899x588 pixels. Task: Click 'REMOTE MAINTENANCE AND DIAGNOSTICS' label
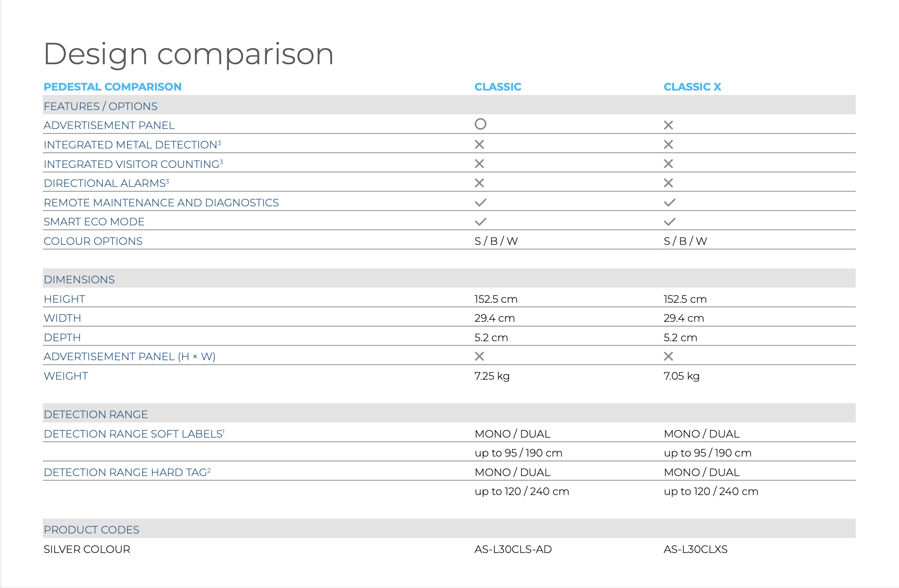click(x=161, y=202)
